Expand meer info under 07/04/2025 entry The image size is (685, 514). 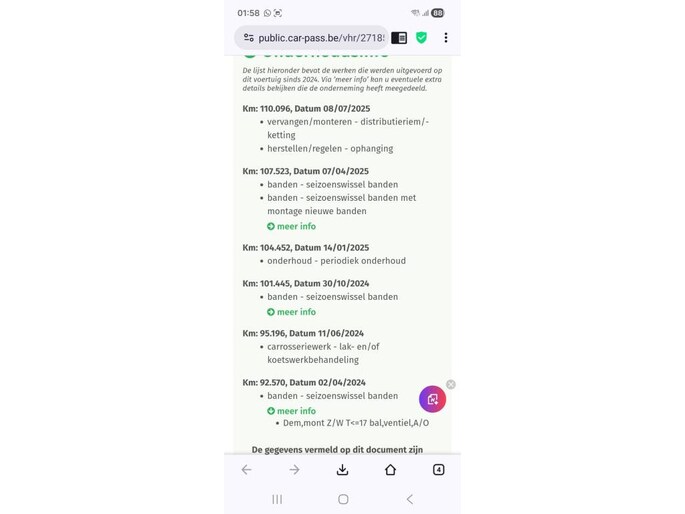(x=291, y=226)
